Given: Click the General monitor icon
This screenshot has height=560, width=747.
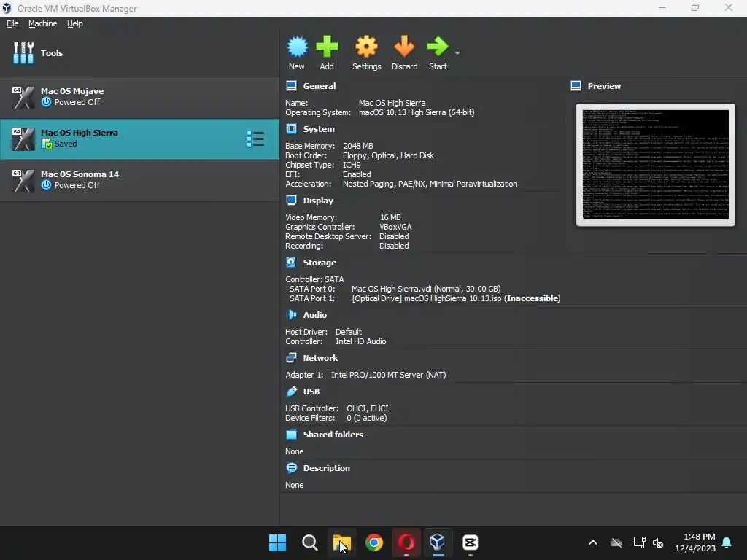Looking at the screenshot, I should tap(291, 86).
